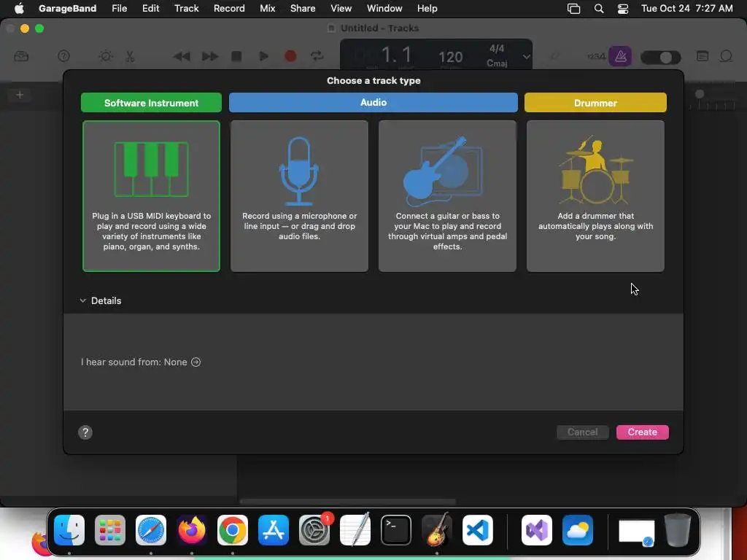Screen dimensions: 747x560
Task: Toggle the Cycle loop button
Action: 317,57
